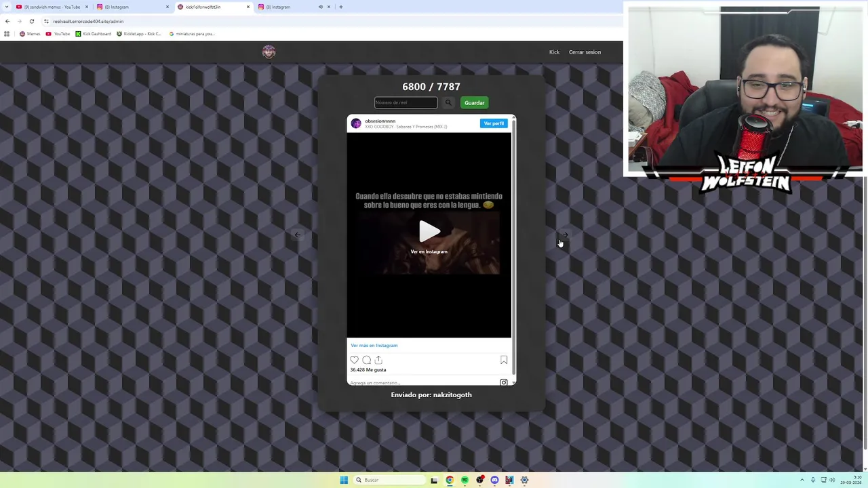
Task: Click Cerrar sesion to log out
Action: (585, 52)
